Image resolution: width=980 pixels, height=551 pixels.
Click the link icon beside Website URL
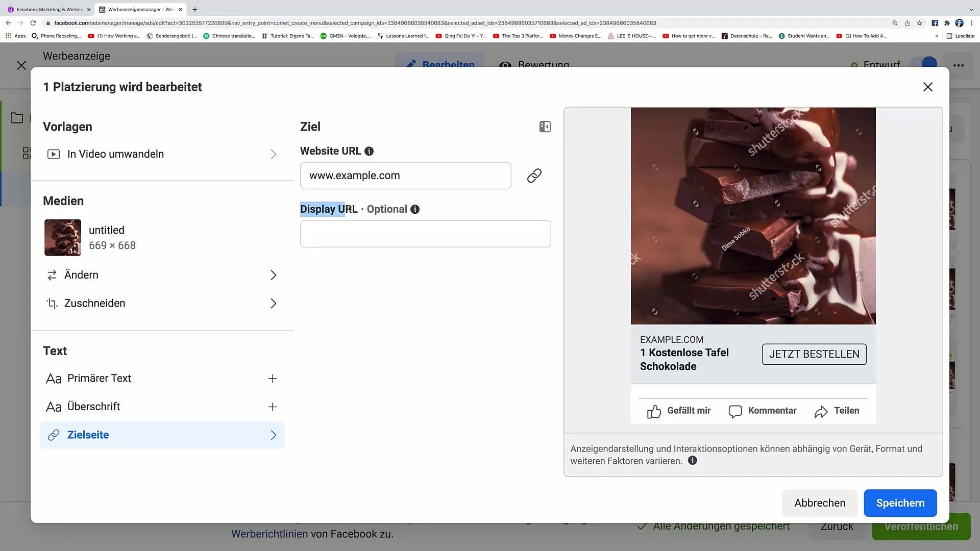(x=534, y=176)
